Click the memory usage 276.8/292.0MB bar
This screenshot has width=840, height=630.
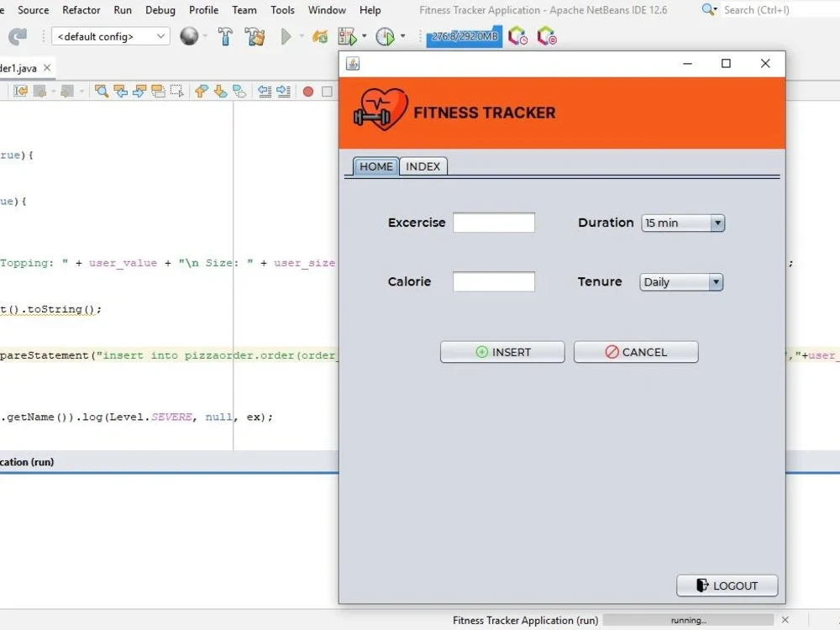[464, 36]
